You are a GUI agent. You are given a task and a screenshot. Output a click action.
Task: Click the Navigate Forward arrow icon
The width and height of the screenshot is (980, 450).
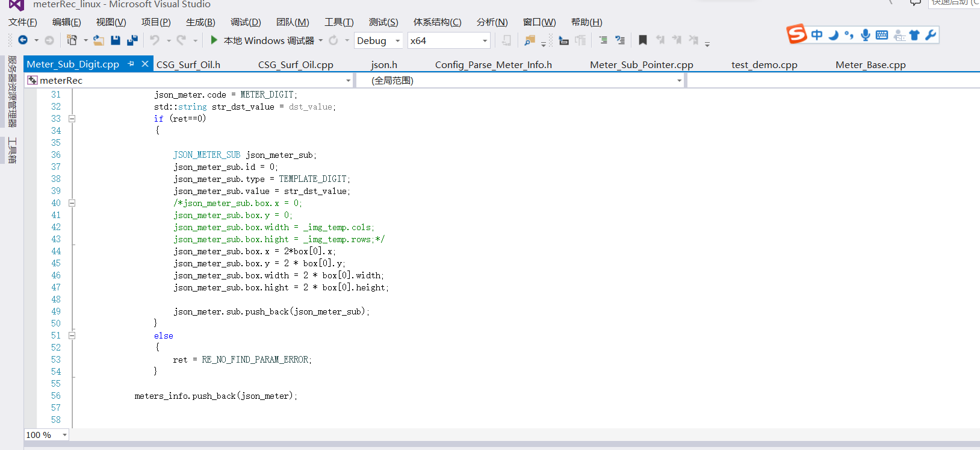point(49,40)
